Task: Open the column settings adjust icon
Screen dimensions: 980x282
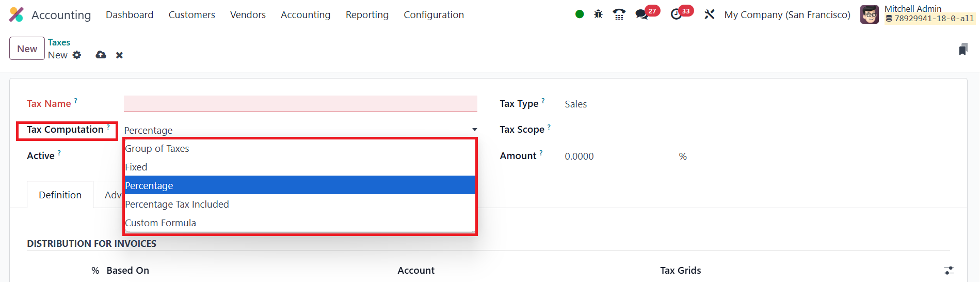Action: tap(949, 270)
